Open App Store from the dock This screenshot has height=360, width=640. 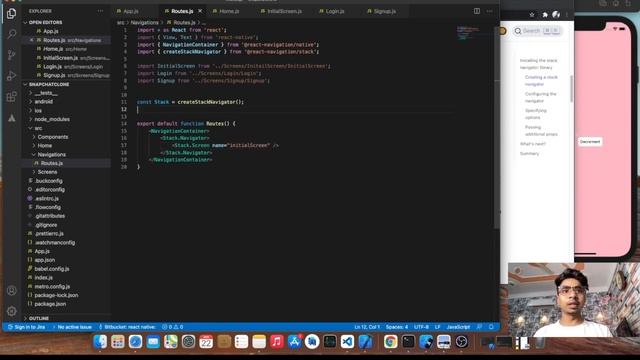coord(294,342)
